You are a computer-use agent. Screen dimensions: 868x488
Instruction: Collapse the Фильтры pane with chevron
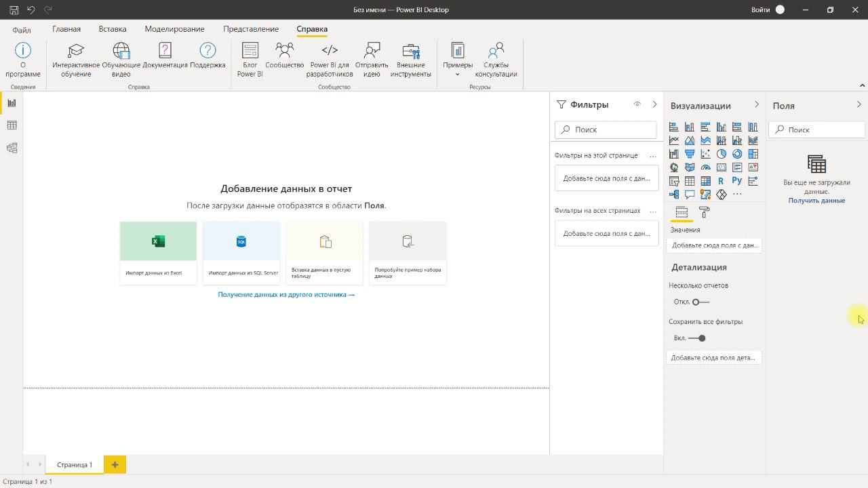(654, 104)
